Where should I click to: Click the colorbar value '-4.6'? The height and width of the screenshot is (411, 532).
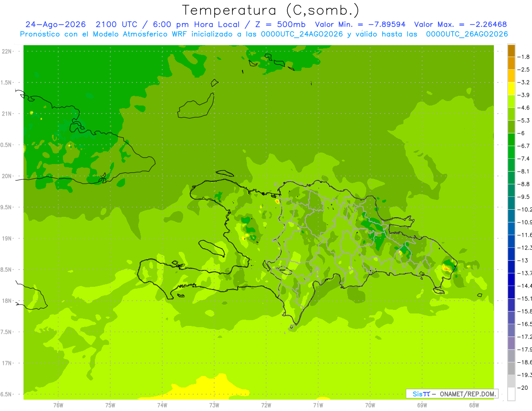click(x=523, y=108)
